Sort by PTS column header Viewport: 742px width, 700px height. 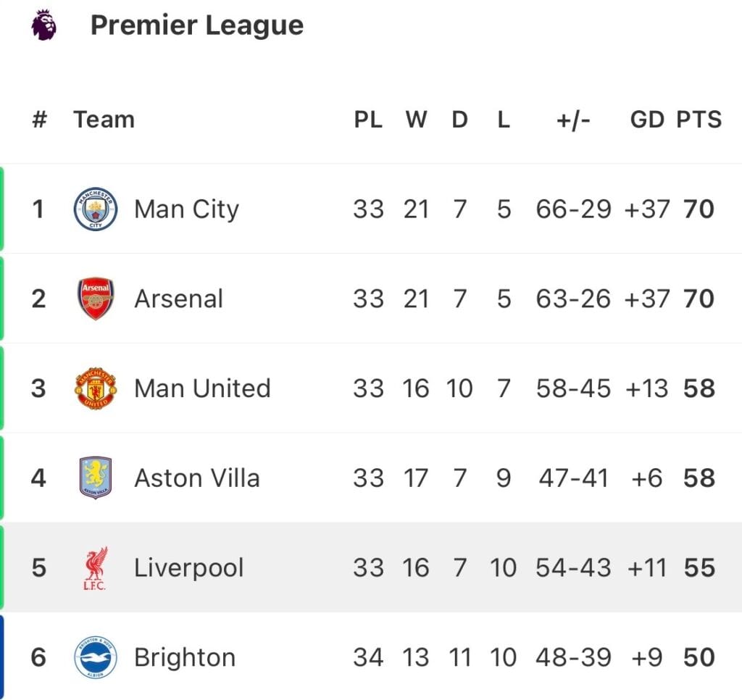tap(699, 120)
